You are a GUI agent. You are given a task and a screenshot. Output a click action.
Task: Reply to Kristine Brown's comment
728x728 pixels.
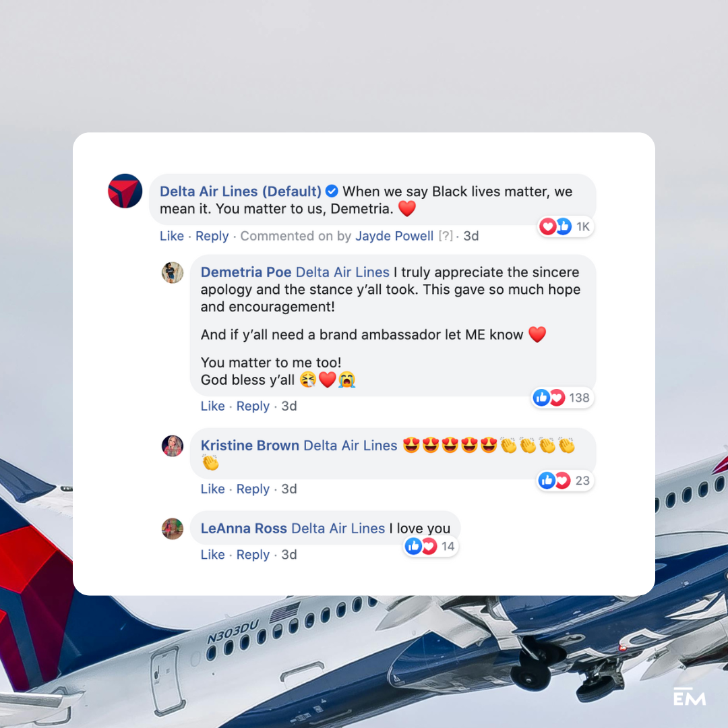(x=253, y=489)
